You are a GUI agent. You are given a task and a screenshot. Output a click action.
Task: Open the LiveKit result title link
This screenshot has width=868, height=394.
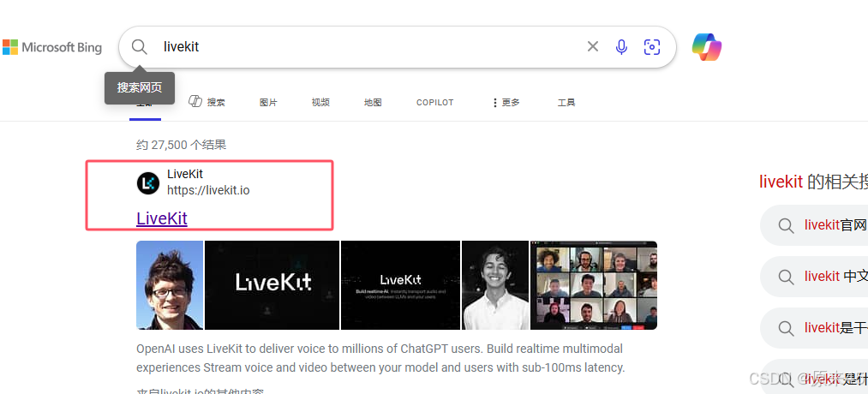(x=162, y=218)
